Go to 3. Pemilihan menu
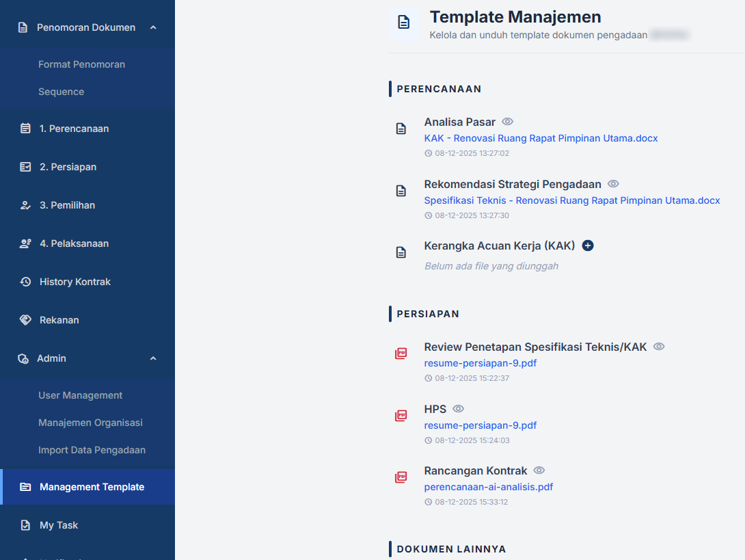Viewport: 745px width, 560px height. (68, 205)
